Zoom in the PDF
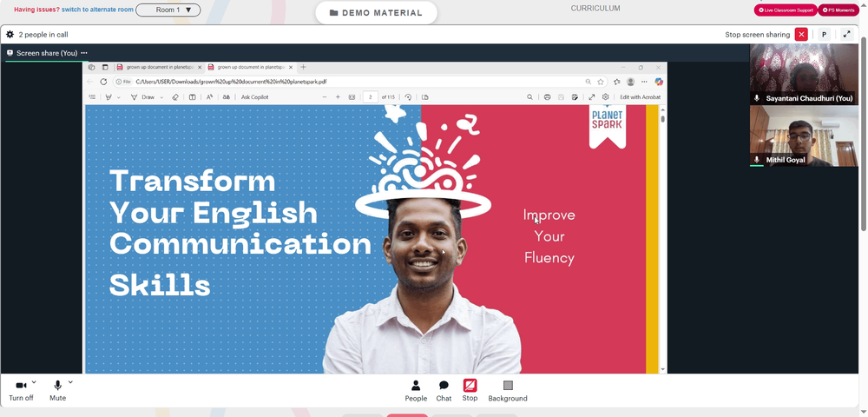The width and height of the screenshot is (868, 417). point(338,97)
